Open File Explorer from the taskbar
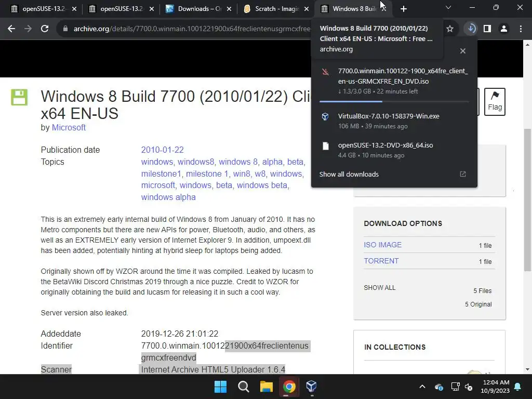 [x=267, y=387]
